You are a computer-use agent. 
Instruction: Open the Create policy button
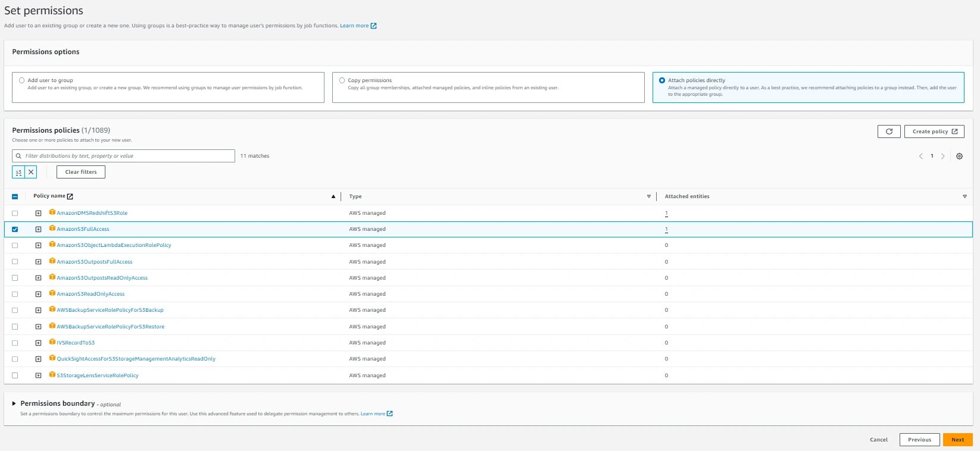934,131
